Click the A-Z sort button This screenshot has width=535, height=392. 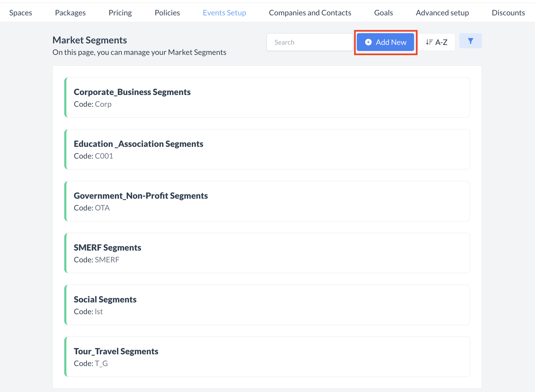[436, 42]
